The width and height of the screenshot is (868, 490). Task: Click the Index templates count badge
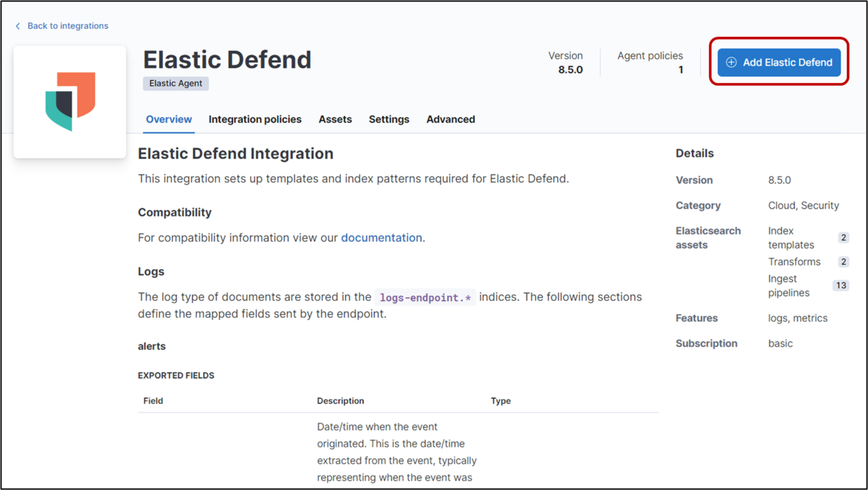[843, 237]
